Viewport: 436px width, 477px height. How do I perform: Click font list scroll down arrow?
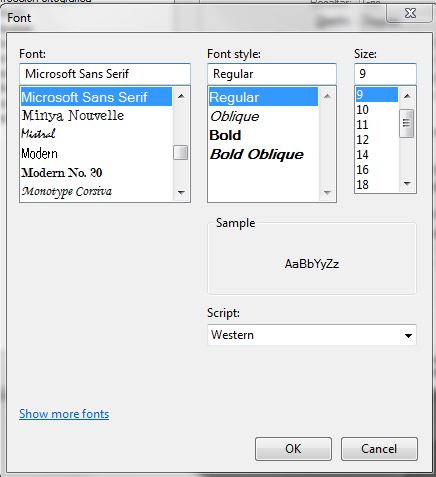coord(181,192)
